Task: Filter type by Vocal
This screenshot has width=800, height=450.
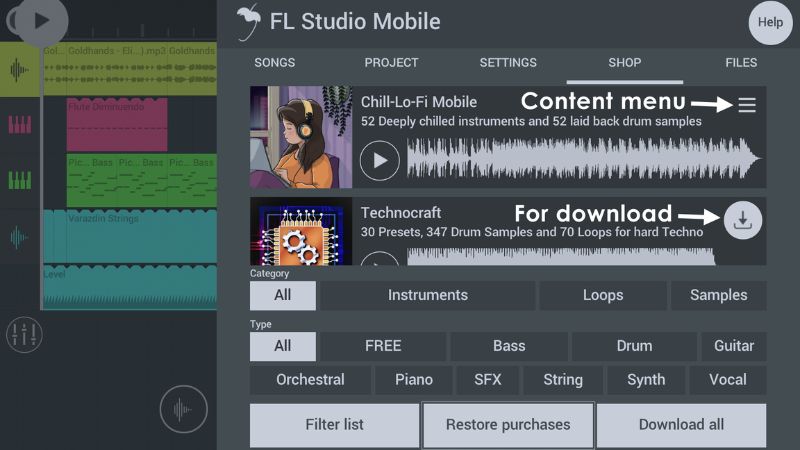Action: point(728,380)
